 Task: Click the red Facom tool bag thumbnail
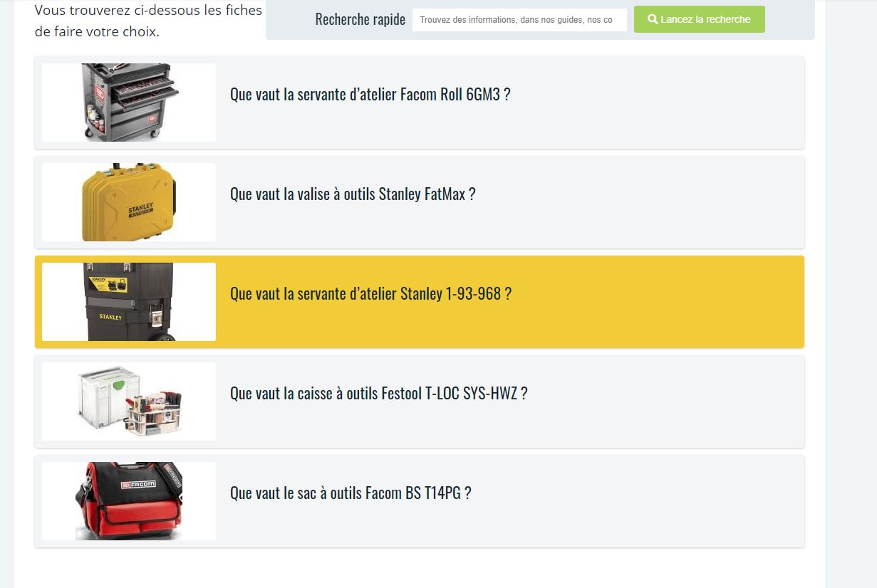129,501
